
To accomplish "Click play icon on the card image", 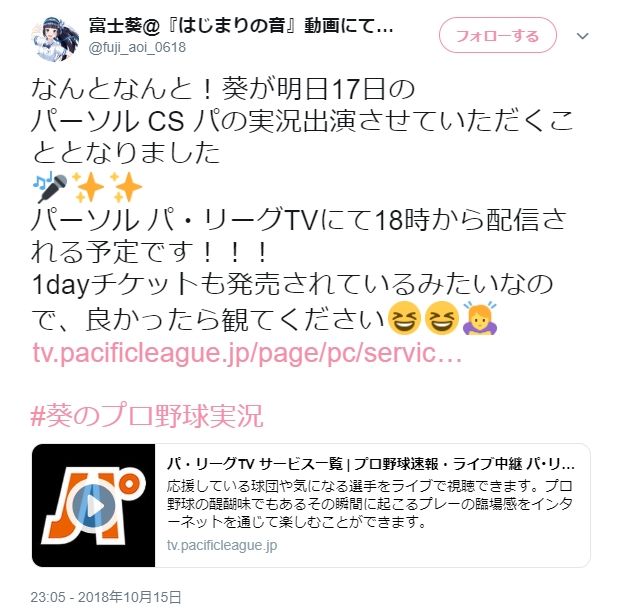I will (x=93, y=506).
